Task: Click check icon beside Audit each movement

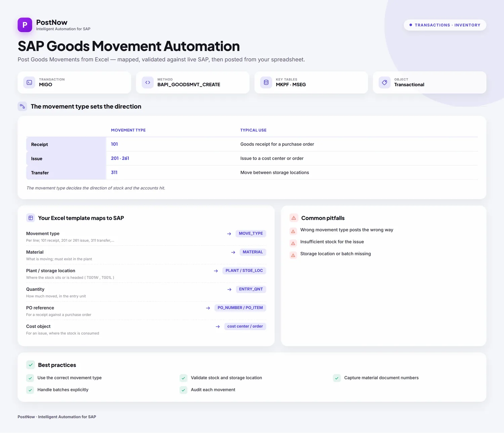Action: coord(183,390)
